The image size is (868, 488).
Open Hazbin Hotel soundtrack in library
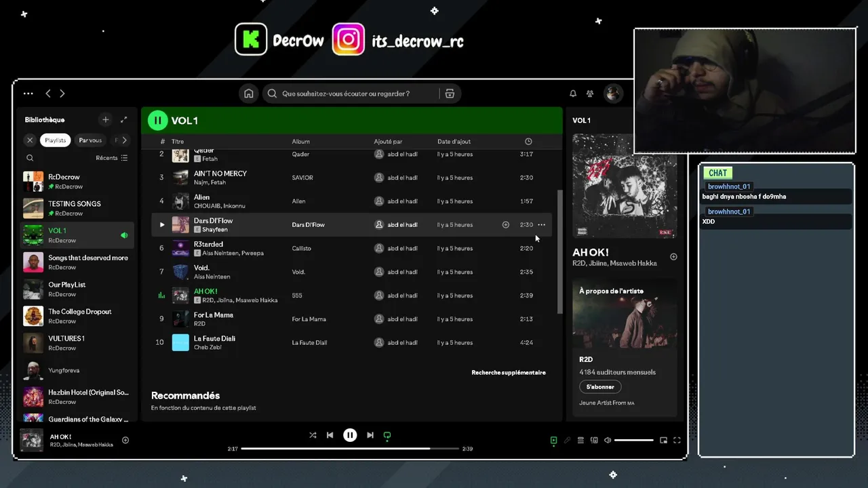click(x=78, y=396)
